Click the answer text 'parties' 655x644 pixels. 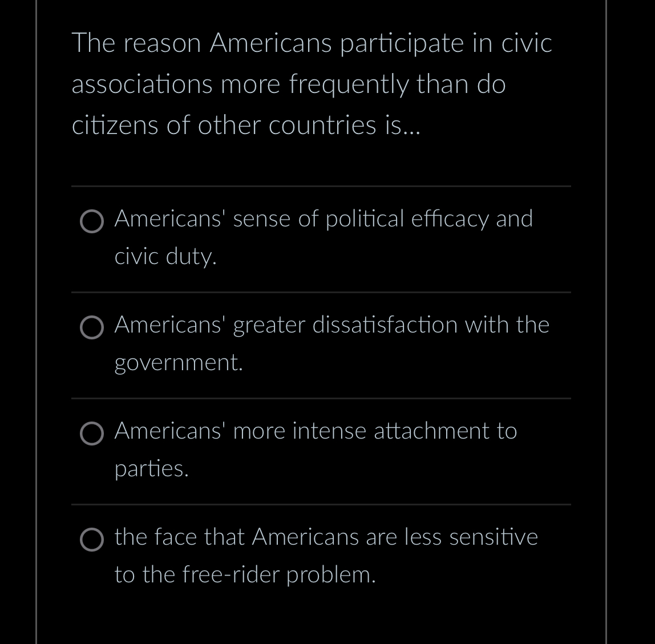[152, 469]
